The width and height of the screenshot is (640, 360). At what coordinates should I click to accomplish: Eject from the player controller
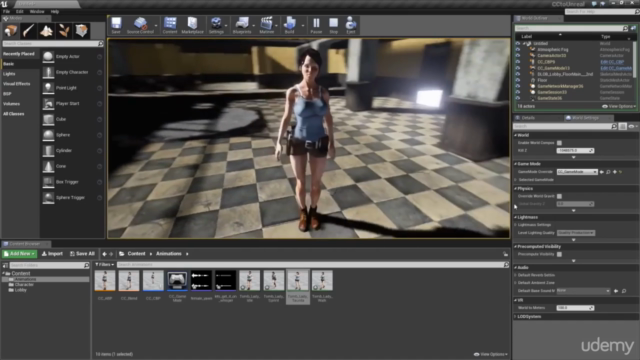351,25
